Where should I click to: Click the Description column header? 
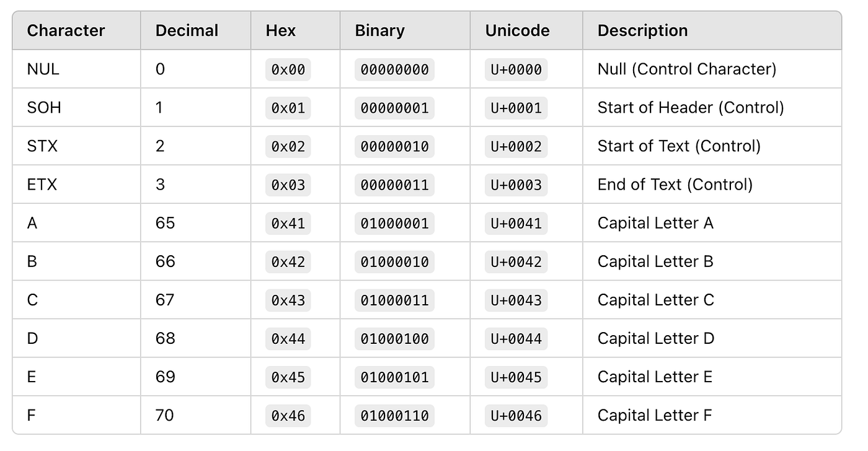point(642,30)
